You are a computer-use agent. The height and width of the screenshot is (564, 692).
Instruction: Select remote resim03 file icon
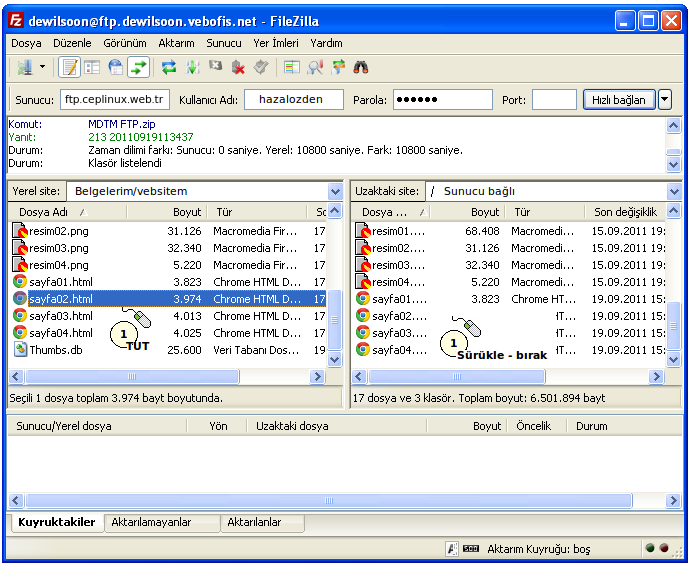[363, 265]
